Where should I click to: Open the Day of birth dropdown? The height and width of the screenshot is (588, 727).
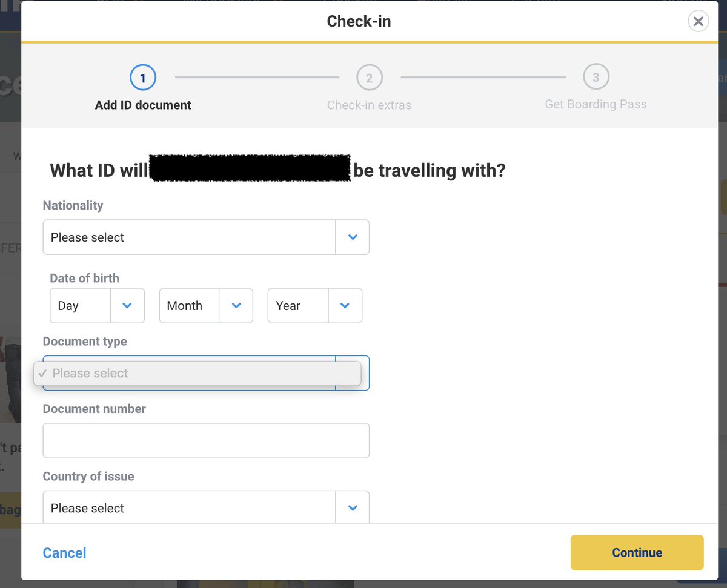pyautogui.click(x=97, y=306)
